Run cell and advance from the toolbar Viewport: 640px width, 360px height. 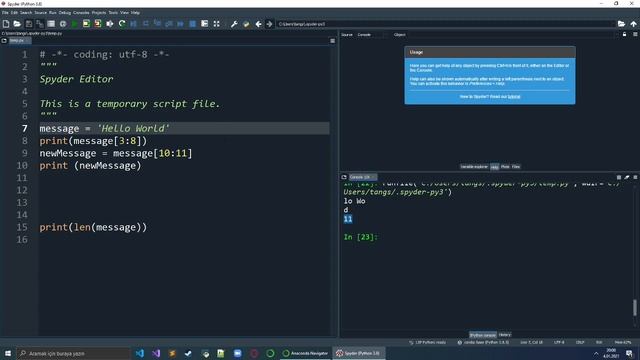pos(98,24)
